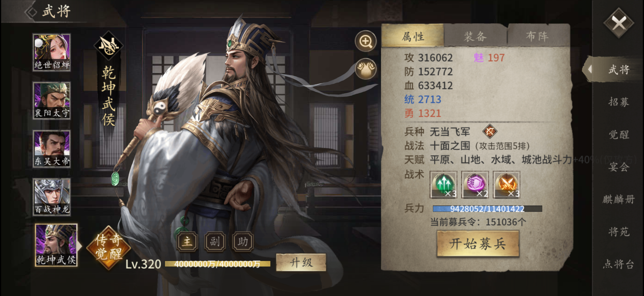
Task: Click the 开始募兵 button
Action: pyautogui.click(x=478, y=243)
